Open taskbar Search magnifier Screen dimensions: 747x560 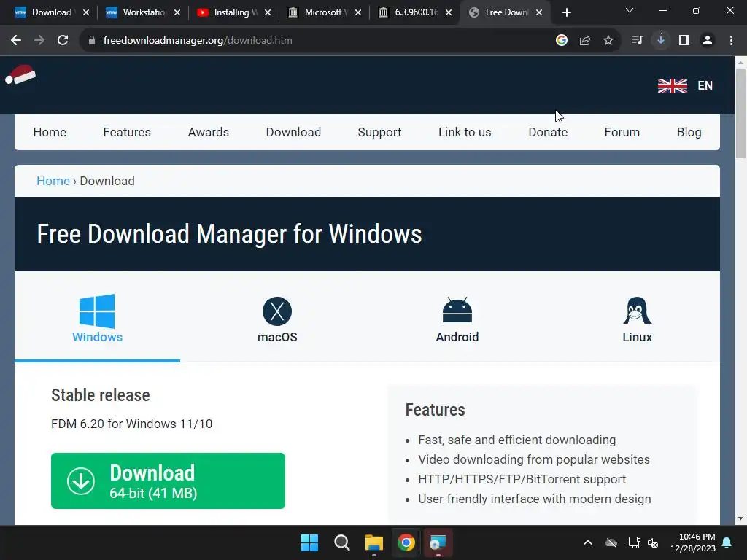click(341, 542)
